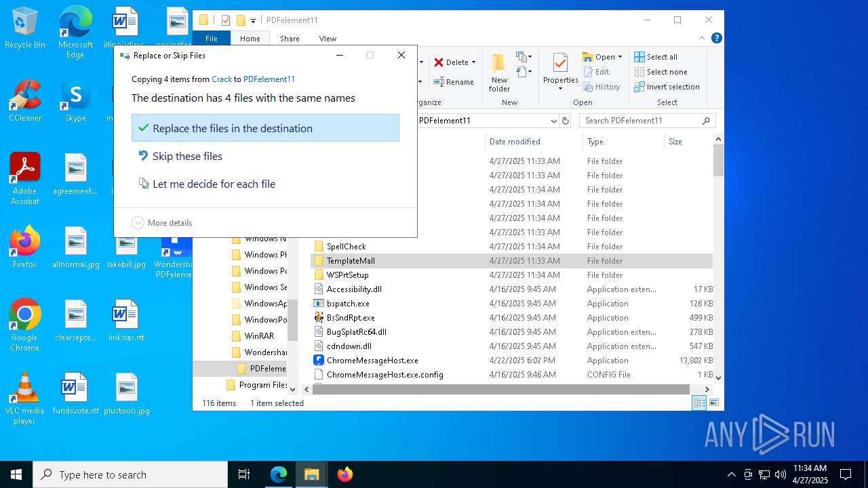The height and width of the screenshot is (488, 868).
Task: Sort by the Size column header
Action: [688, 142]
